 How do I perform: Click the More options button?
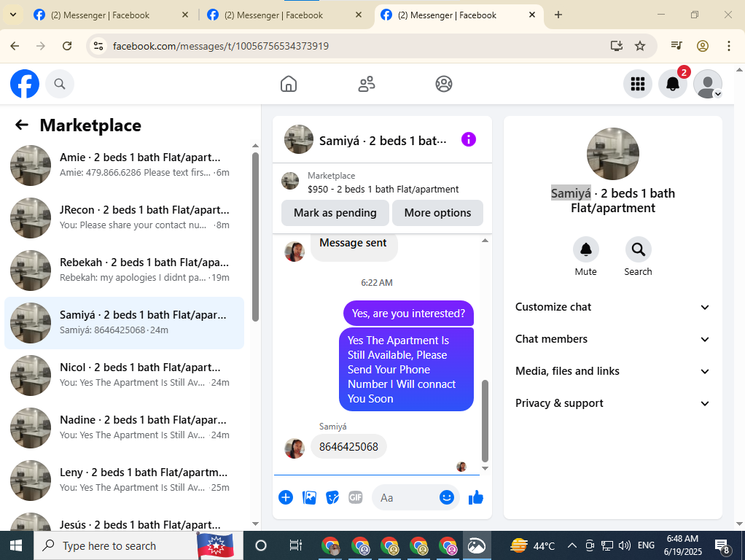tap(437, 213)
